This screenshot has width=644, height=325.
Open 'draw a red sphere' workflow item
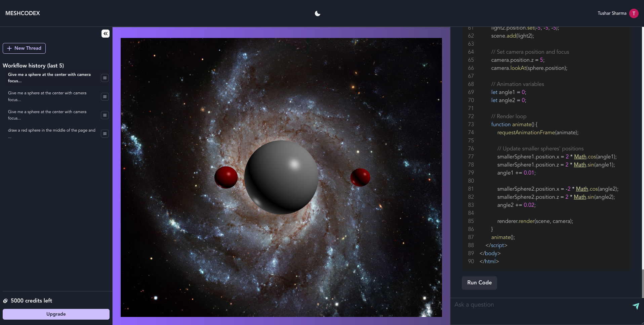(51, 133)
